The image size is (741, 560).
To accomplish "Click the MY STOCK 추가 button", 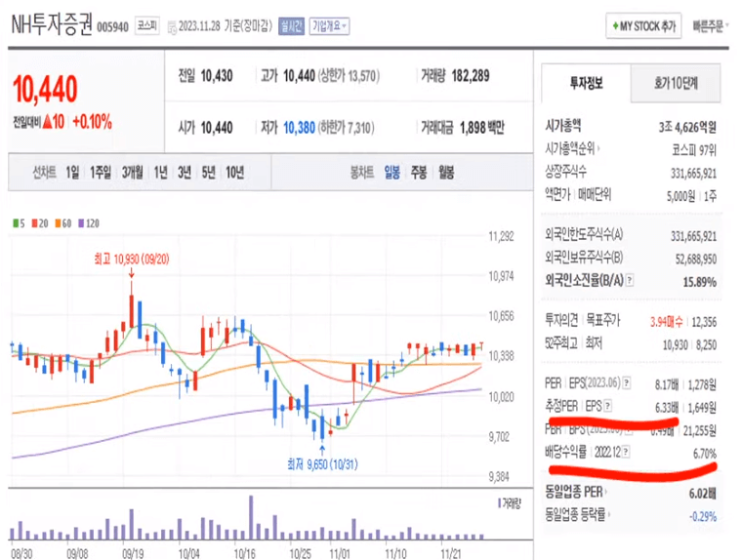I will point(643,26).
